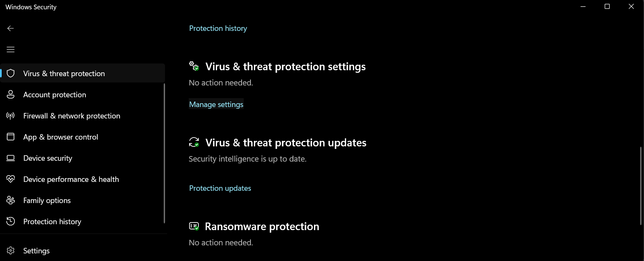
Task: Open the Protection updates link
Action: click(x=220, y=188)
